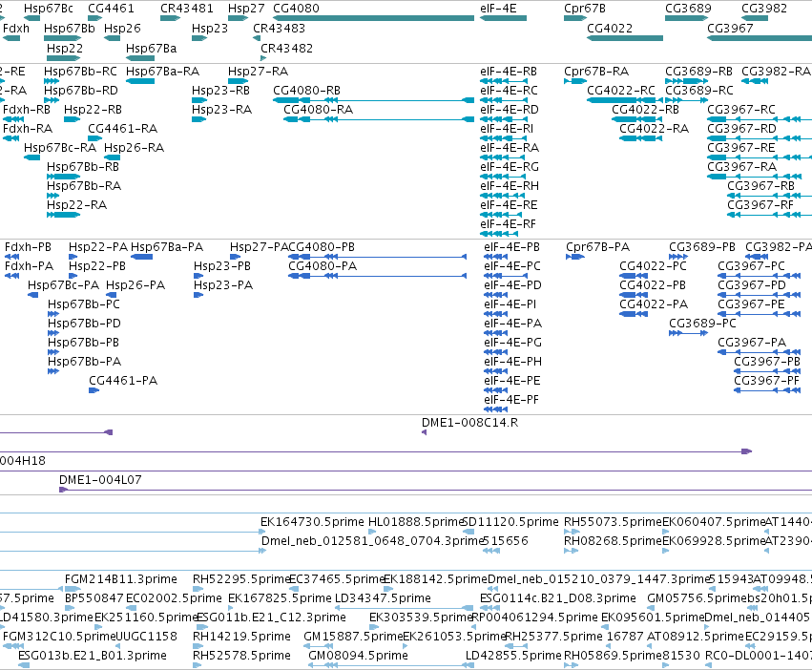812x670 pixels.
Task: Select the Cpr67B gene label
Action: (x=585, y=9)
